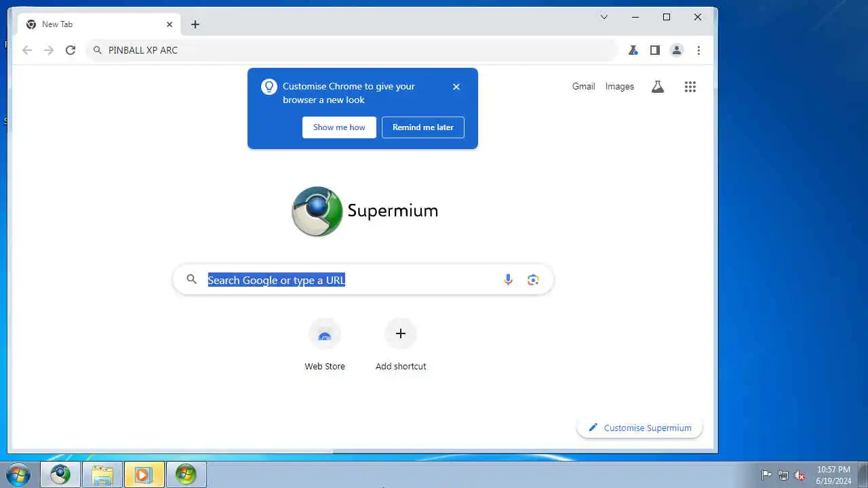Open the clock showing 10:57 PM
Viewport: 868px width, 488px height.
click(833, 475)
